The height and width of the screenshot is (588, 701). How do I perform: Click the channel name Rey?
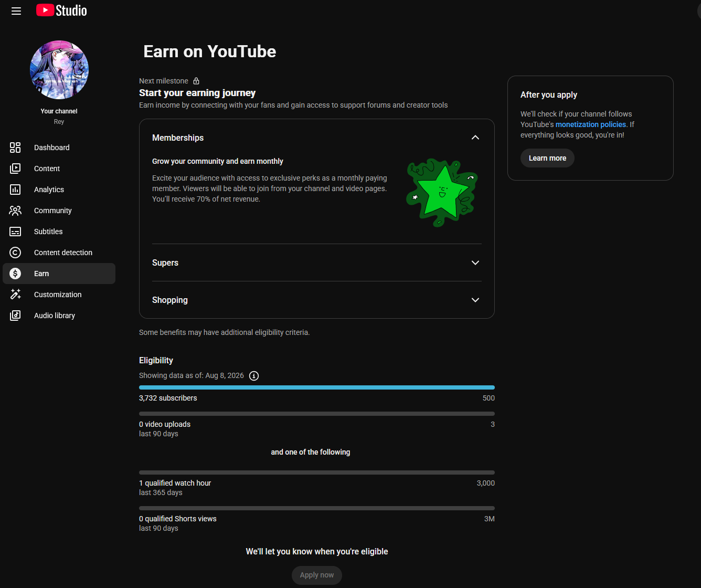coord(59,122)
